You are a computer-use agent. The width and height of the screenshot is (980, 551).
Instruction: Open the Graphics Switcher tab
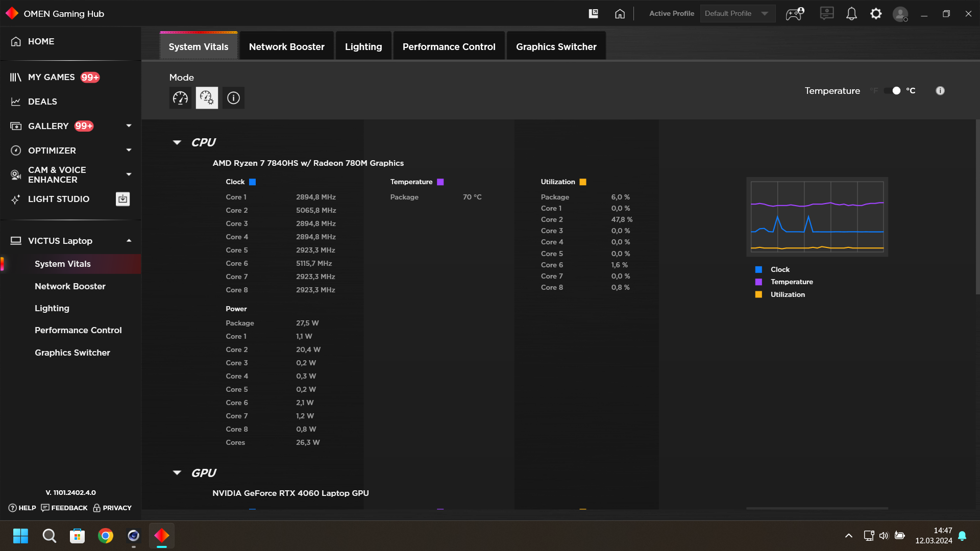(556, 46)
